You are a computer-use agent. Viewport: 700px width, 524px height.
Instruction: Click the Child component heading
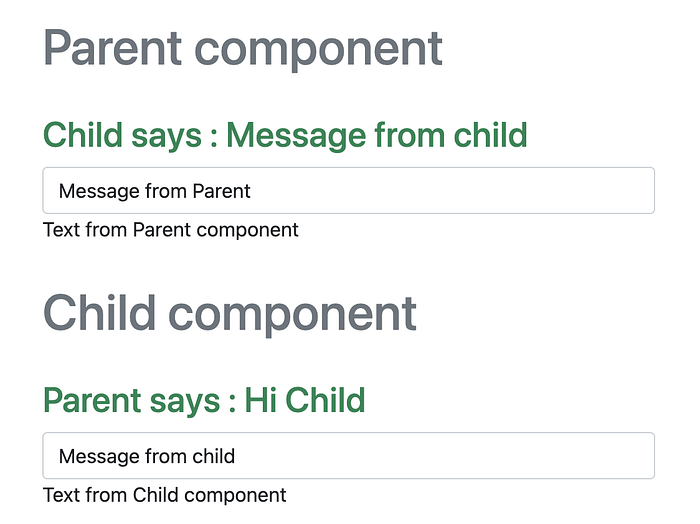pos(230,313)
